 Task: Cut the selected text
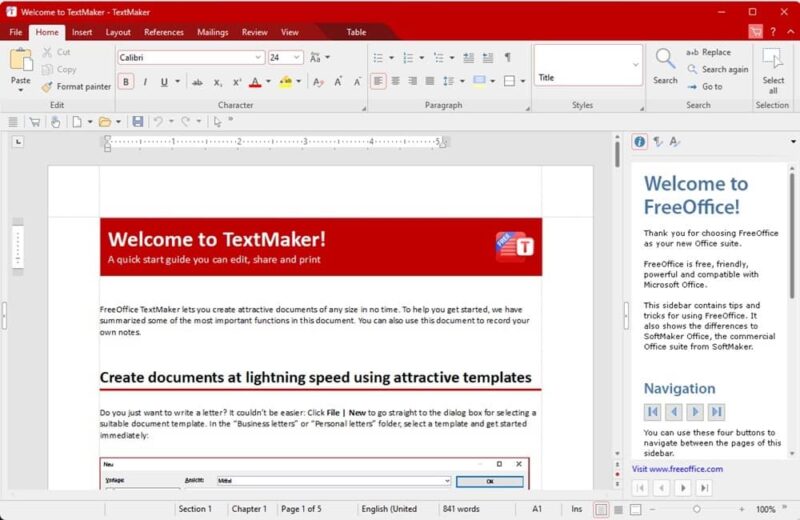56,52
